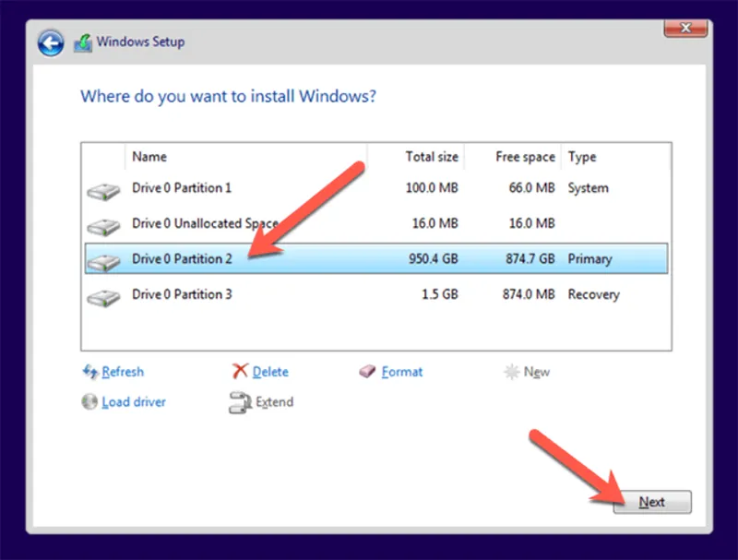The image size is (738, 560).
Task: Click the Windows Setup title icon
Action: (x=83, y=42)
